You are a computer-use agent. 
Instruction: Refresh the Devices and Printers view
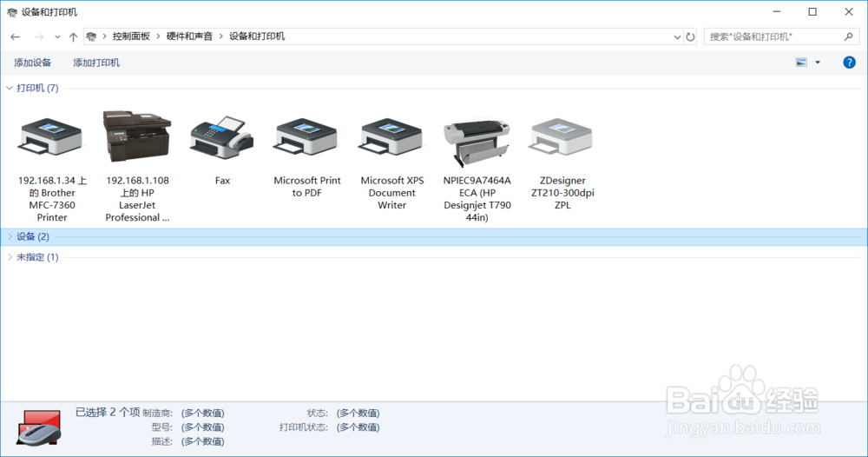coord(690,36)
